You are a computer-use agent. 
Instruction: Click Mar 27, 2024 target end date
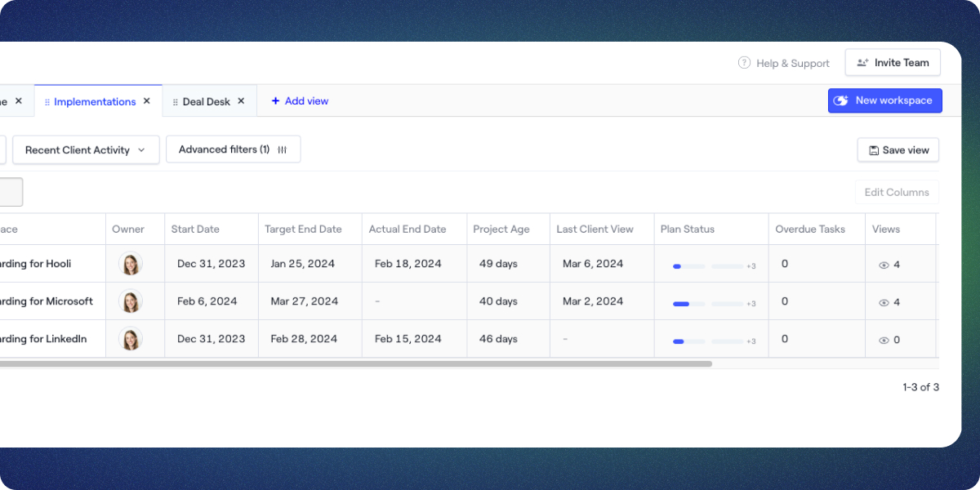click(x=305, y=301)
